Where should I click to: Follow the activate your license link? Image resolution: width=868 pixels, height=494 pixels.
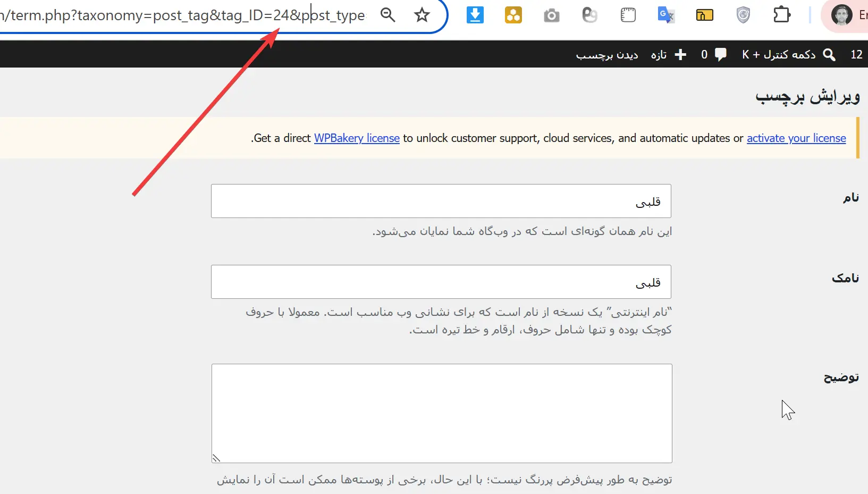click(796, 138)
